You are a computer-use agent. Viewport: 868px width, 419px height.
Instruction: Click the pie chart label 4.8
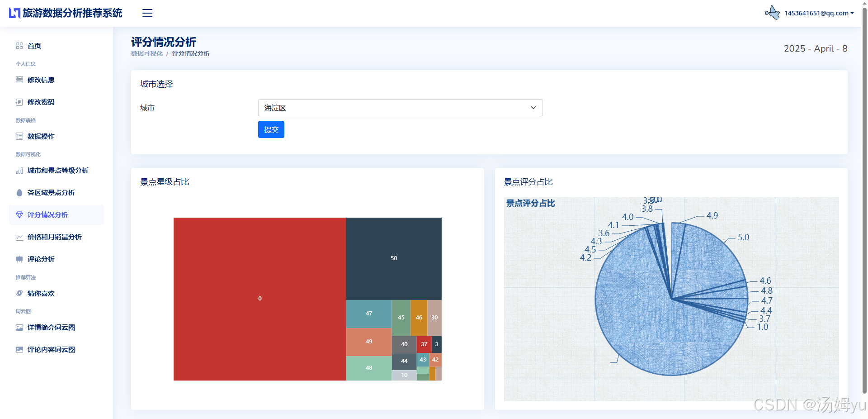click(767, 290)
